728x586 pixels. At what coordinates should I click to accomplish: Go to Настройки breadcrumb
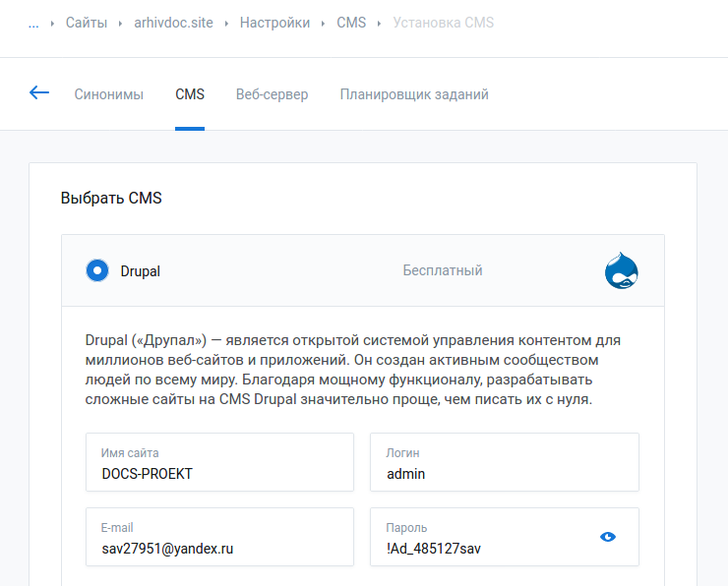[x=274, y=23]
